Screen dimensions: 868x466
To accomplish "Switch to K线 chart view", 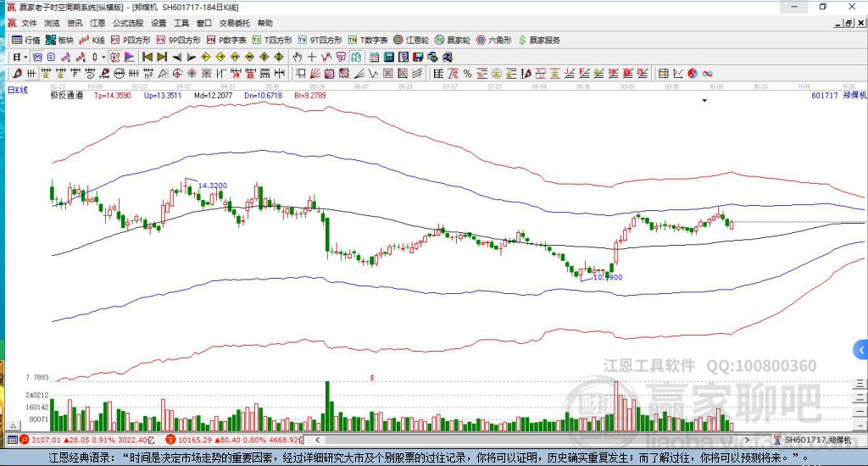I will (92, 40).
